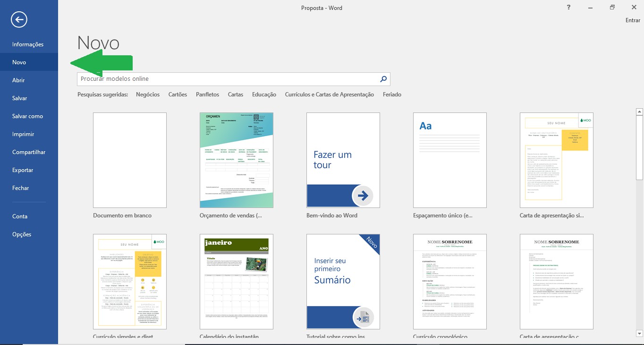Open Salvar como page
The height and width of the screenshot is (345, 644).
click(29, 116)
